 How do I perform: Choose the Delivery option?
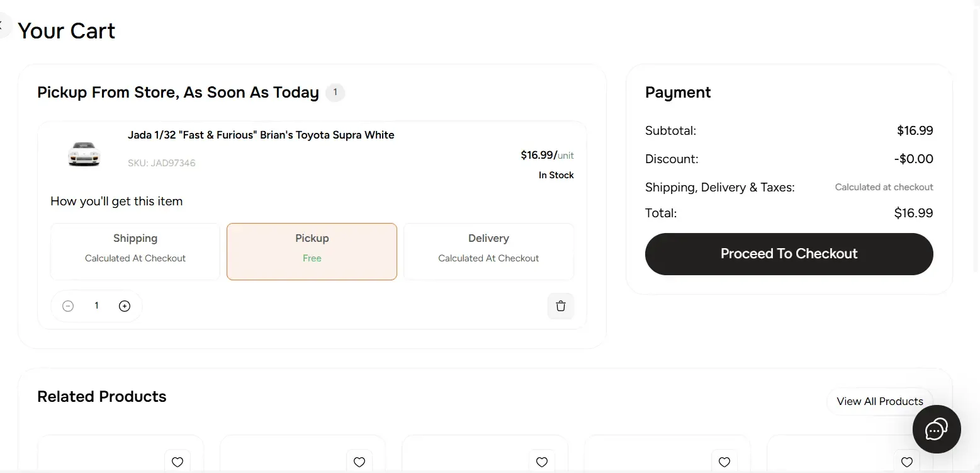[488, 251]
